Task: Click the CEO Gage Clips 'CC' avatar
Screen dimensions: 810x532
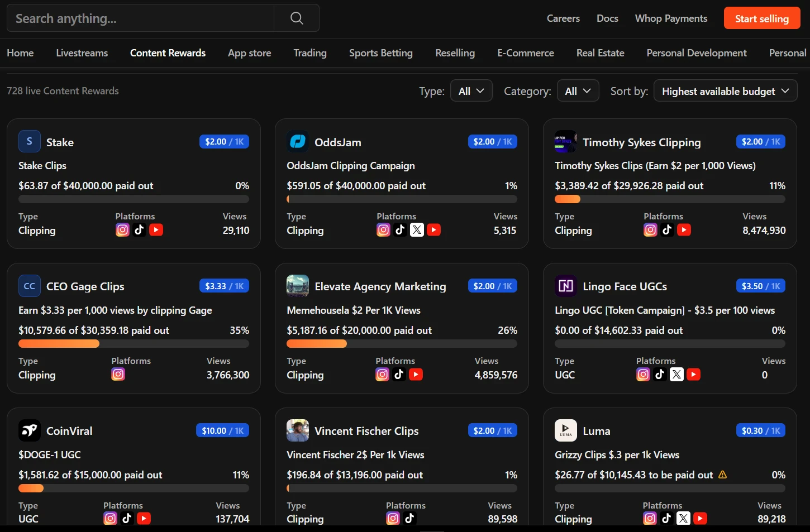Action: click(30, 286)
